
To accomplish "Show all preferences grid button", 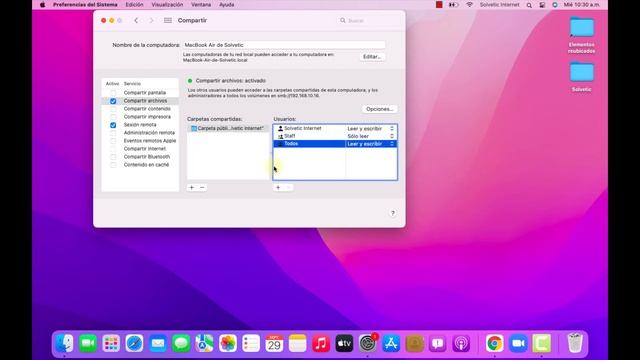I will [x=168, y=20].
